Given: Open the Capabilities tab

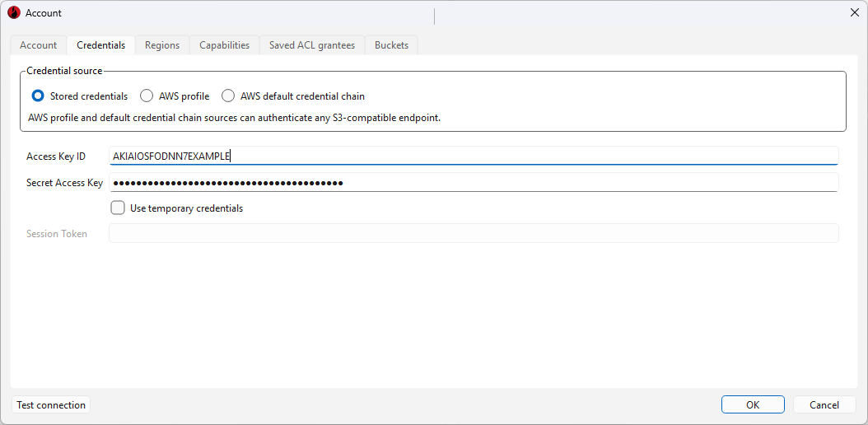Looking at the screenshot, I should (x=224, y=45).
